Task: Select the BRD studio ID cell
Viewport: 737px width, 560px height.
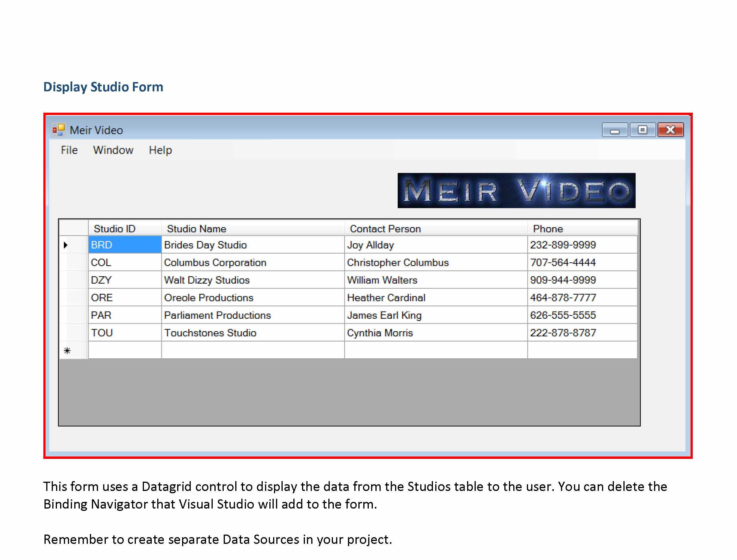Action: [x=125, y=245]
